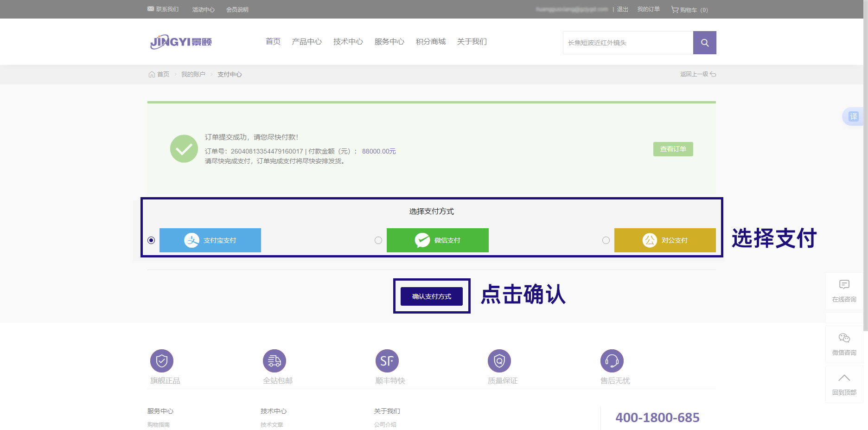The image size is (868, 430).
Task: Click the after-sales headset icon
Action: pos(612,361)
